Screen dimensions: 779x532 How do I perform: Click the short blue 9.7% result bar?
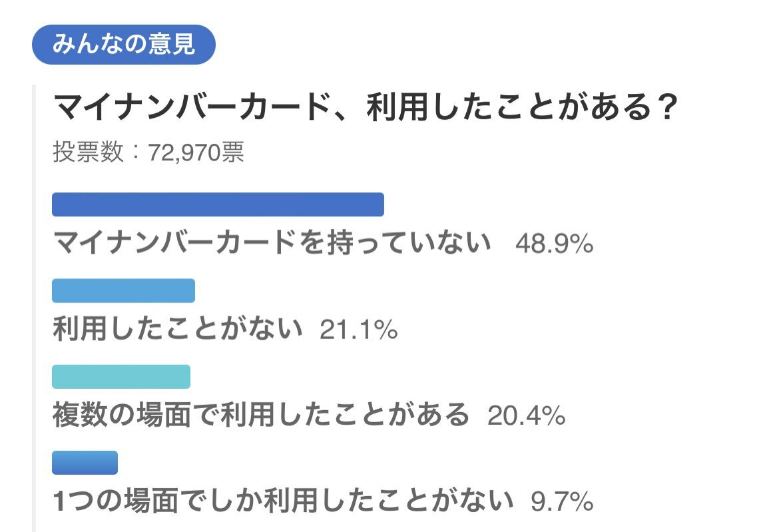[x=85, y=463]
